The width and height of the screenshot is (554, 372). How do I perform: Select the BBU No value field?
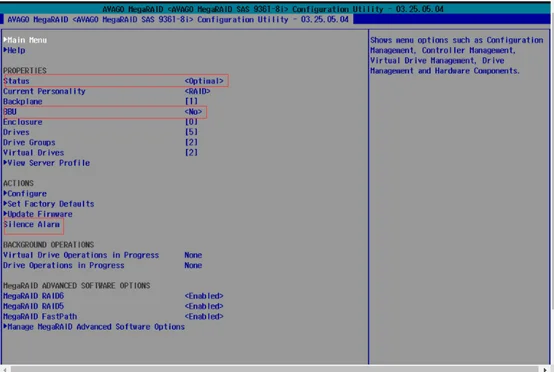coord(193,112)
